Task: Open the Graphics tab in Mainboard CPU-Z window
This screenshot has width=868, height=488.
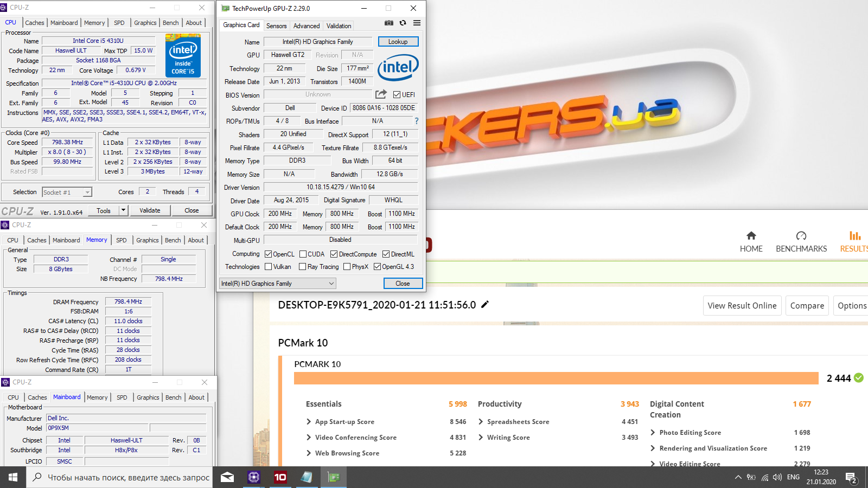Action: [x=148, y=397]
